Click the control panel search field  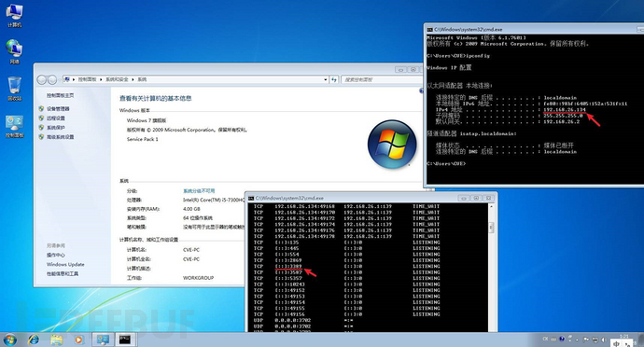pyautogui.click(x=381, y=79)
